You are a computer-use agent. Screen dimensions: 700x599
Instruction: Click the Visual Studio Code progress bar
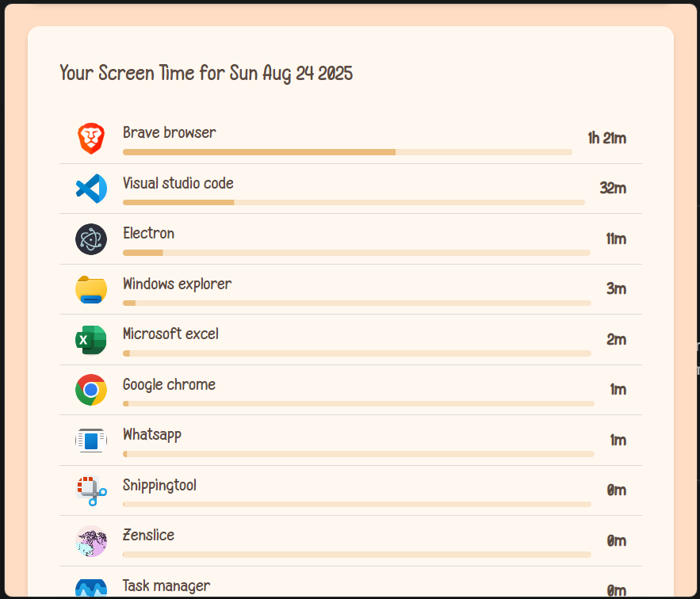354,202
